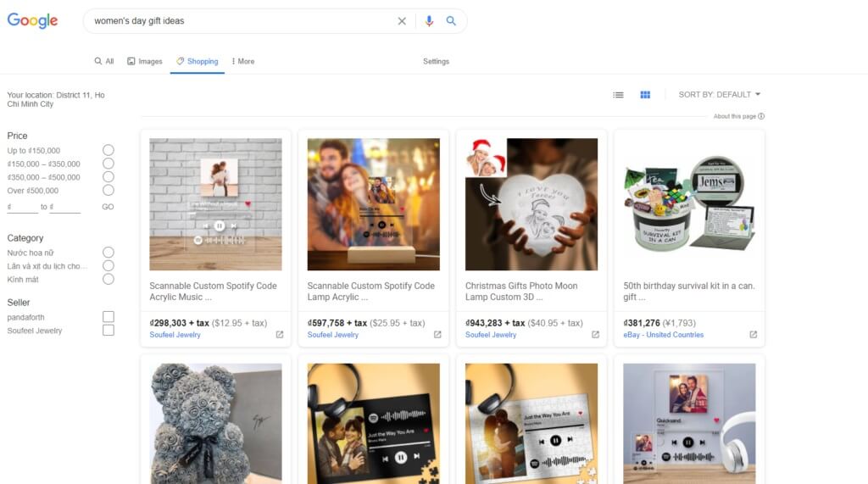Open external link icon for ₫597,758 product
The width and height of the screenshot is (868, 484).
click(x=437, y=335)
